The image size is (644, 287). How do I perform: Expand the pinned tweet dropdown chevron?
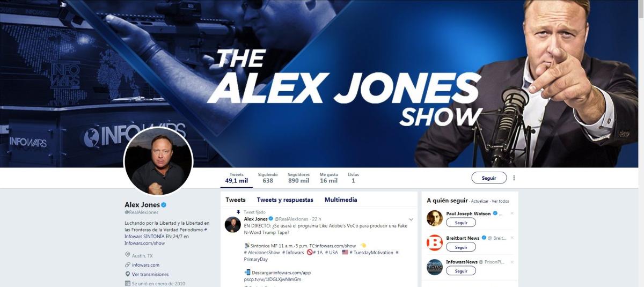[411, 219]
